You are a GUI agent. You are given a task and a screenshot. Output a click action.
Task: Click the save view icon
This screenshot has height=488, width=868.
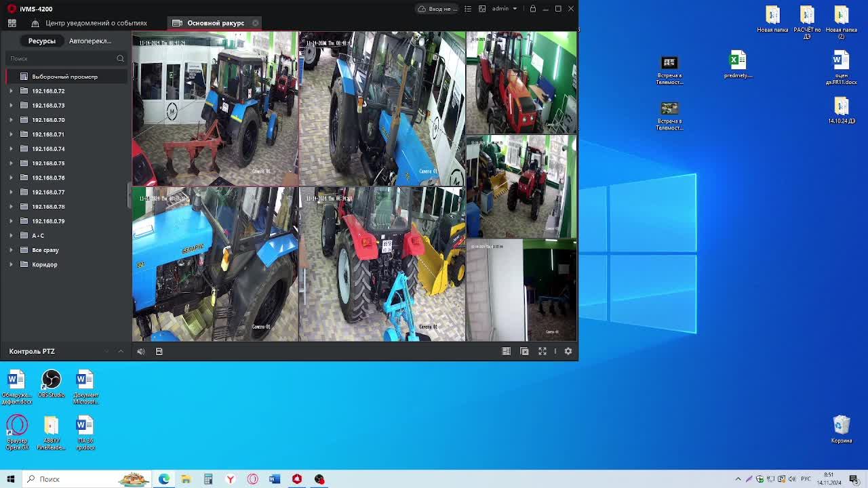click(159, 351)
